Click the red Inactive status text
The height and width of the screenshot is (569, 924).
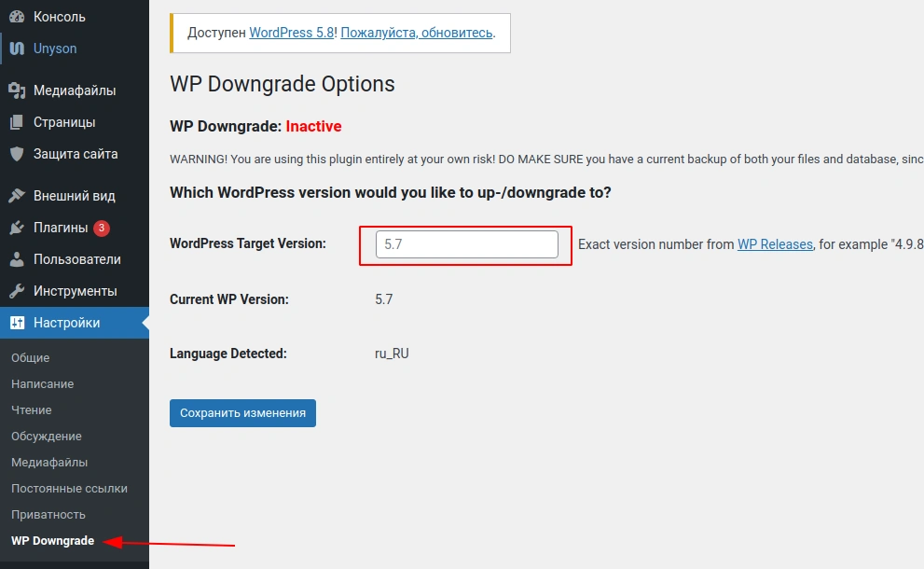coord(313,126)
